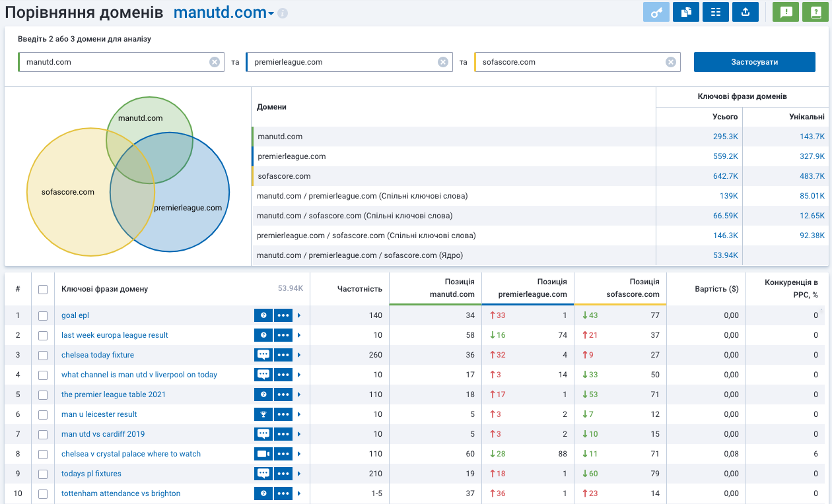Click the export upload icon button
Image resolution: width=832 pixels, height=504 pixels.
[x=745, y=13]
